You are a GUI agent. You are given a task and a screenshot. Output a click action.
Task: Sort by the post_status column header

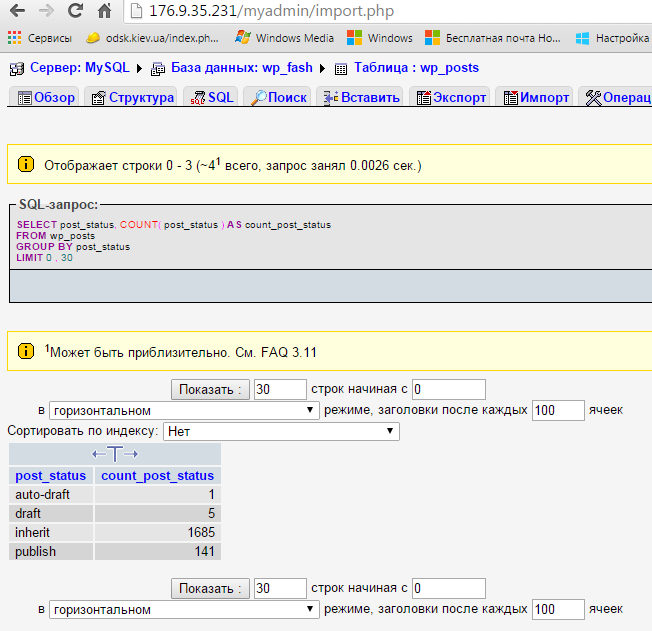point(51,475)
